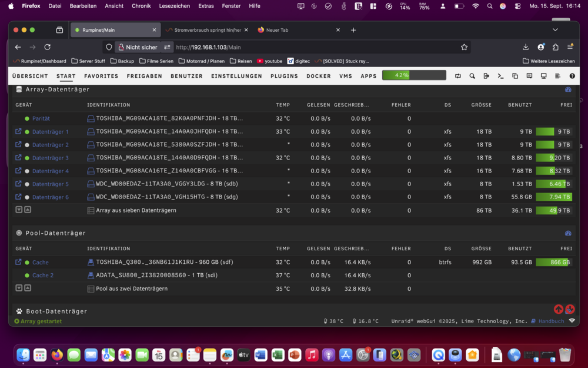Open the Backup bookmarks folder
Viewport: 588px width, 368px height.
122,61
